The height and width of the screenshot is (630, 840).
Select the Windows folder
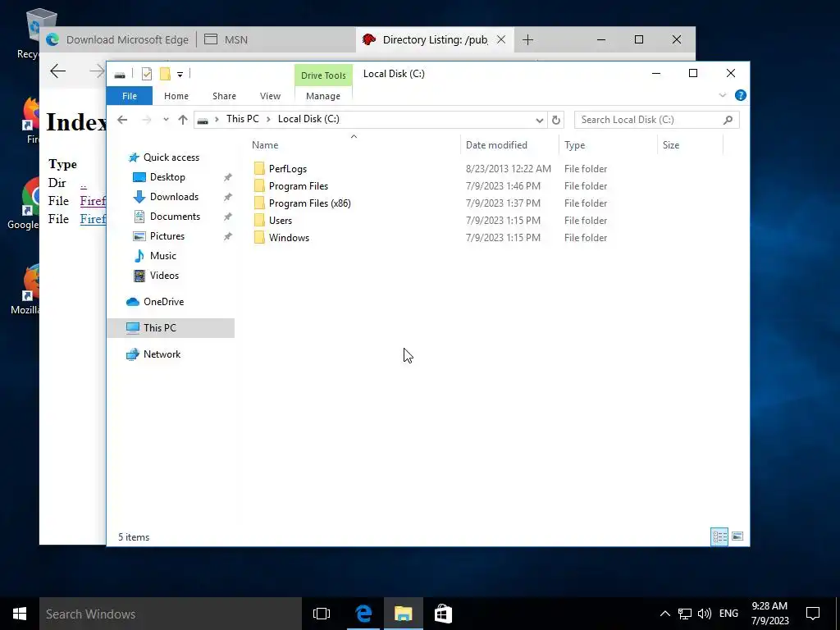pyautogui.click(x=289, y=237)
